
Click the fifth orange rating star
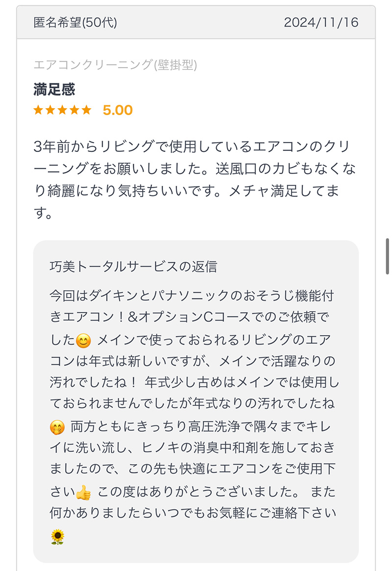point(86,110)
